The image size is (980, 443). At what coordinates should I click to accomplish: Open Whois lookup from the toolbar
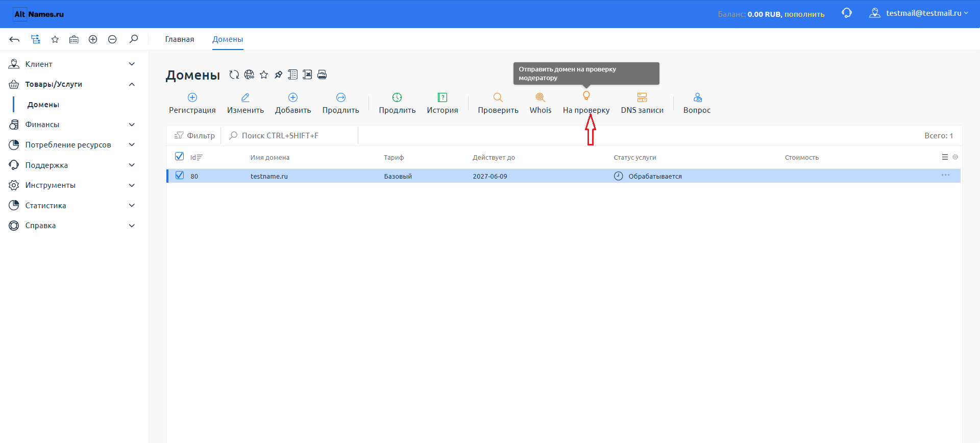click(x=541, y=103)
